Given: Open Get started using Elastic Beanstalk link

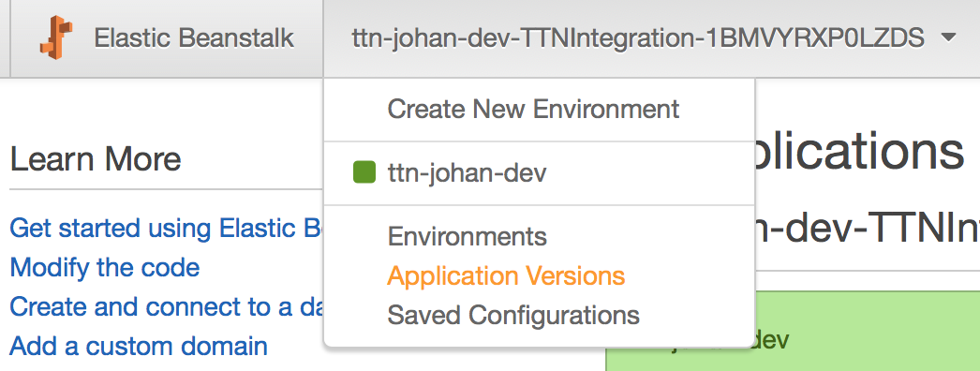Looking at the screenshot, I should (166, 229).
